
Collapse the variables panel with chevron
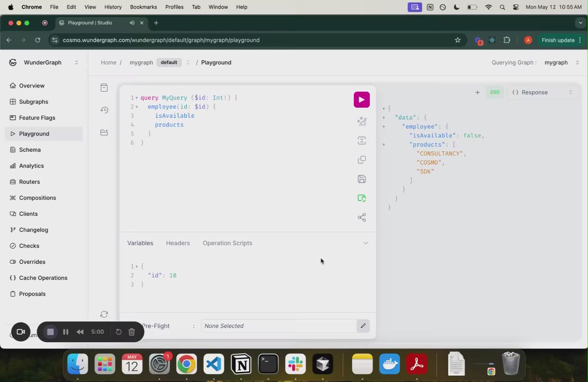point(365,243)
